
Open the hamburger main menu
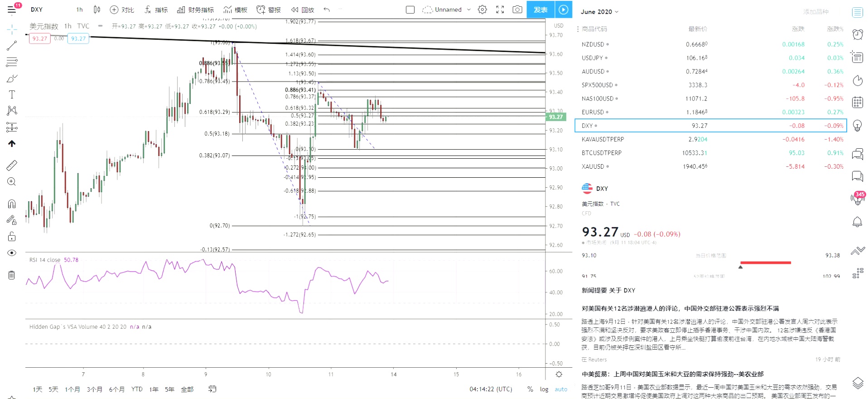[x=12, y=10]
